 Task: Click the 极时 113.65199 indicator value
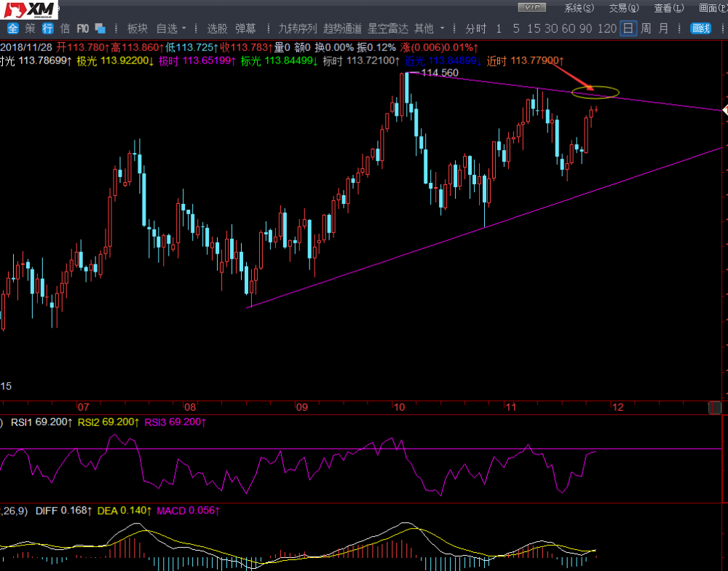coord(198,61)
